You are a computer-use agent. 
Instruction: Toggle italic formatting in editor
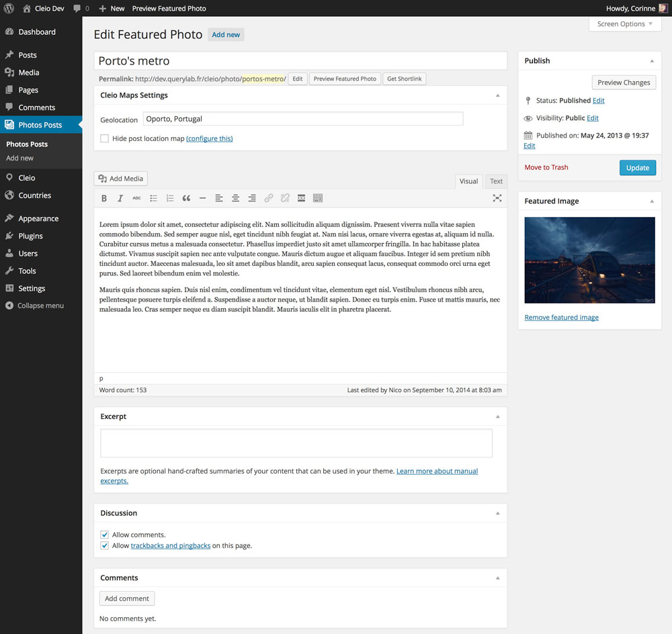(120, 198)
